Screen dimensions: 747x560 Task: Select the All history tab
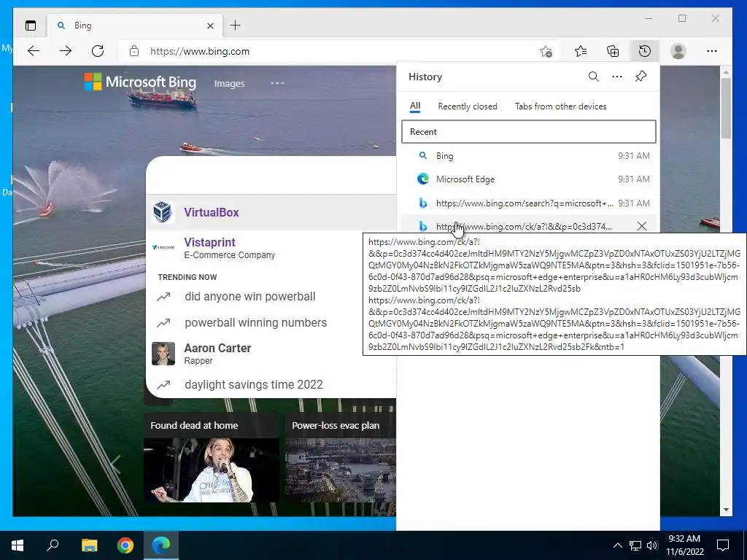click(415, 106)
